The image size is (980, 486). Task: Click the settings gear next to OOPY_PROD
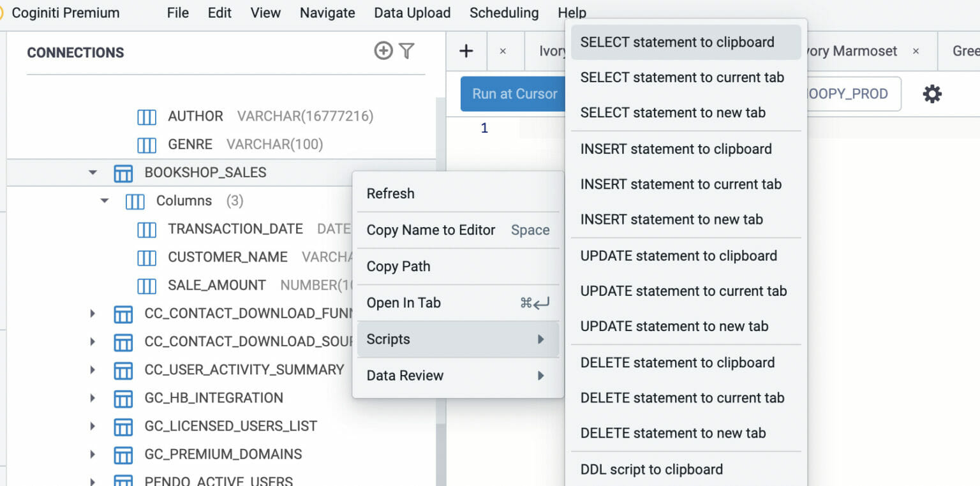(x=932, y=93)
